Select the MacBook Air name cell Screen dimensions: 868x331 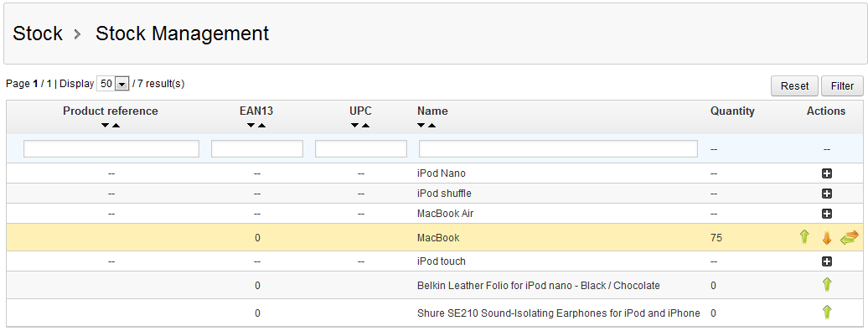[x=445, y=214]
